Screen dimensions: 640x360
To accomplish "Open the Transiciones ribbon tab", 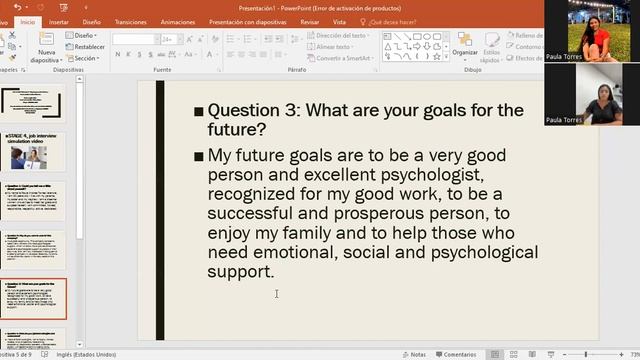I will (x=131, y=22).
